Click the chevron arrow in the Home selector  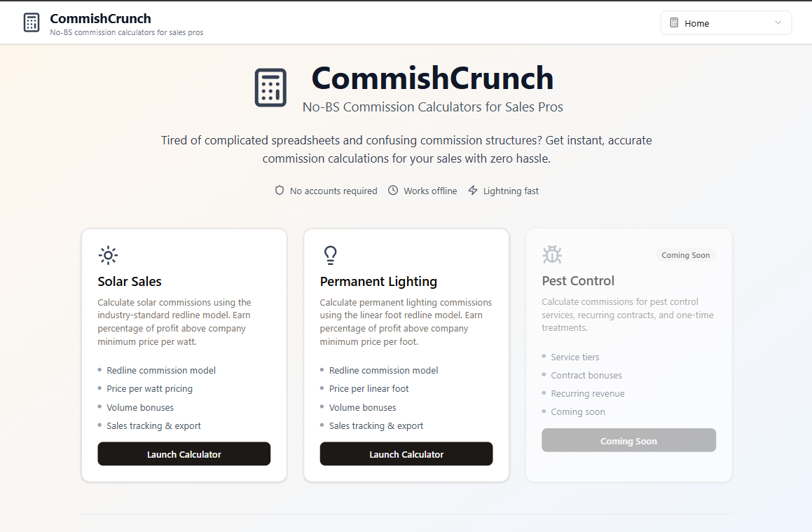click(x=778, y=22)
